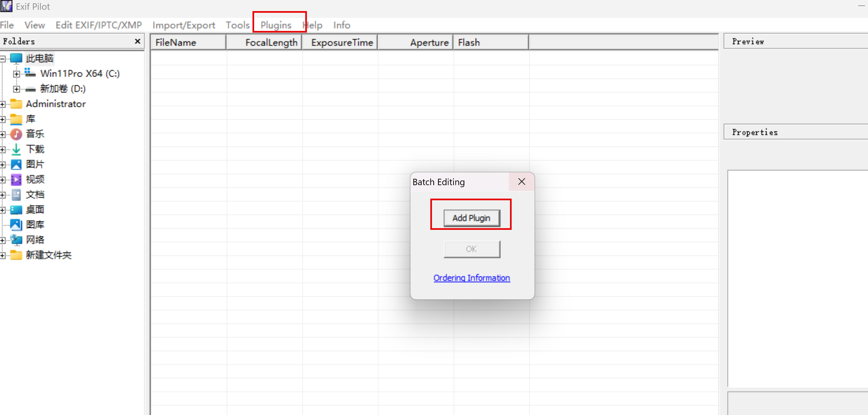The image size is (868, 415).
Task: Select the gallery icon in tree
Action: [x=16, y=225]
